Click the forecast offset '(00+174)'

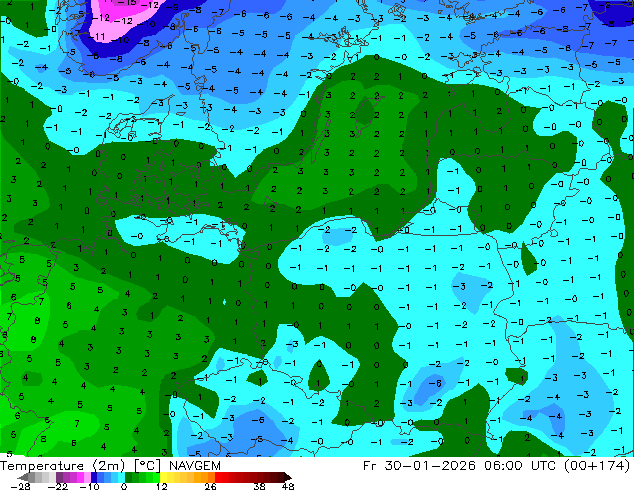click(x=597, y=466)
